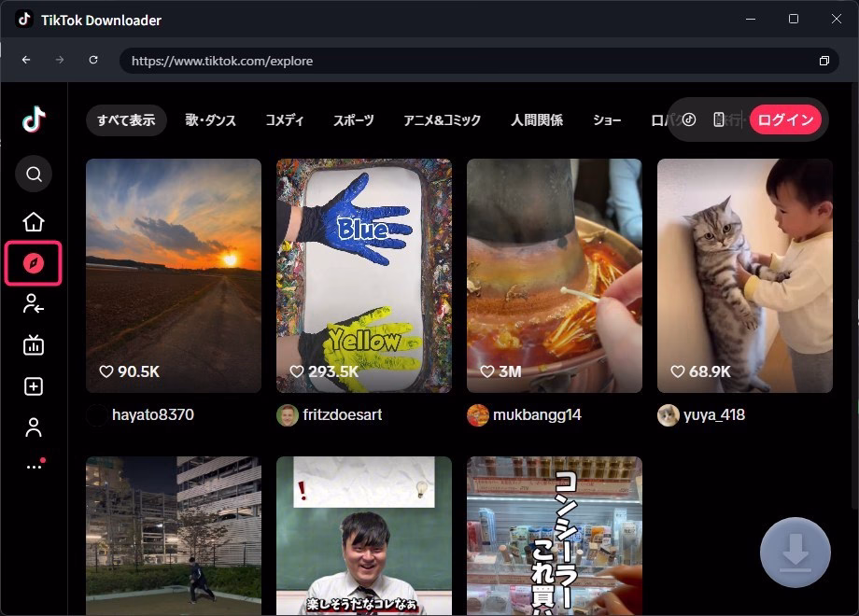859x616 pixels.
Task: Click the Upload plus icon
Action: point(34,386)
